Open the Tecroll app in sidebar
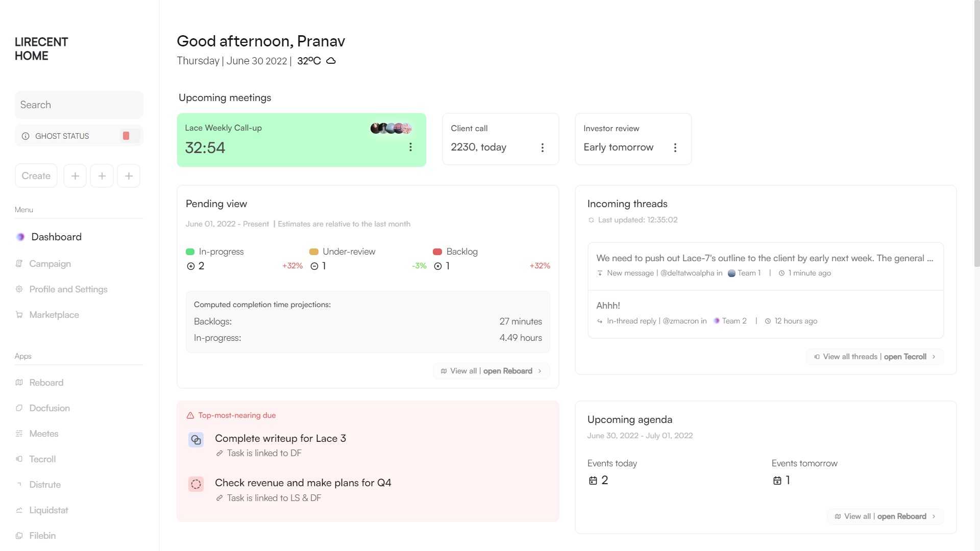 tap(42, 459)
